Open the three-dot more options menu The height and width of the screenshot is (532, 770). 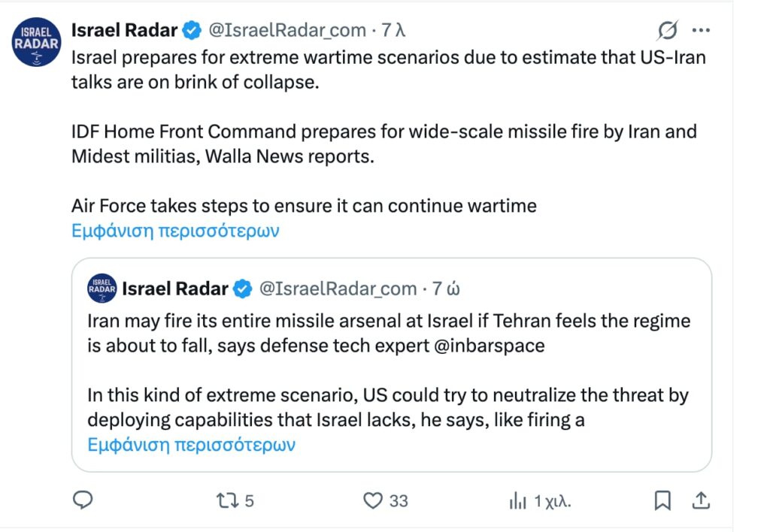coord(701,30)
